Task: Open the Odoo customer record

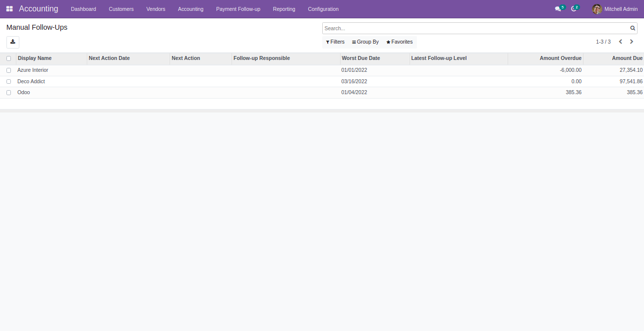Action: click(x=24, y=93)
